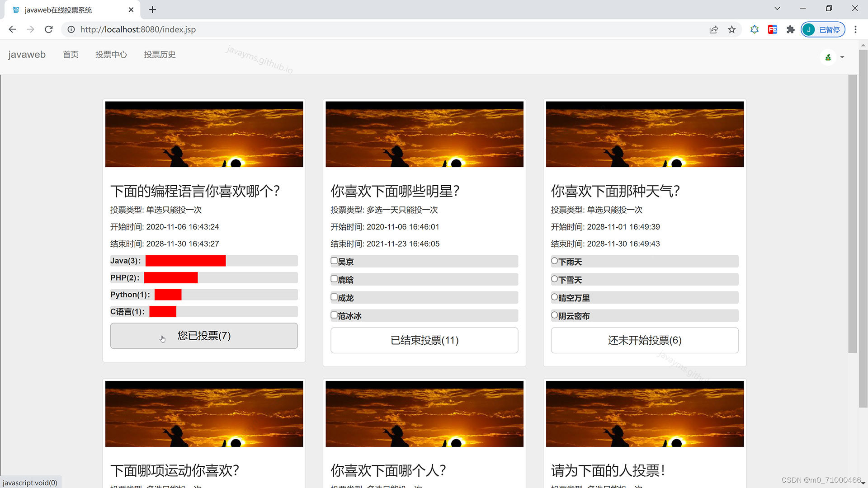
Task: Open the Chrome three-dot menu
Action: (855, 29)
